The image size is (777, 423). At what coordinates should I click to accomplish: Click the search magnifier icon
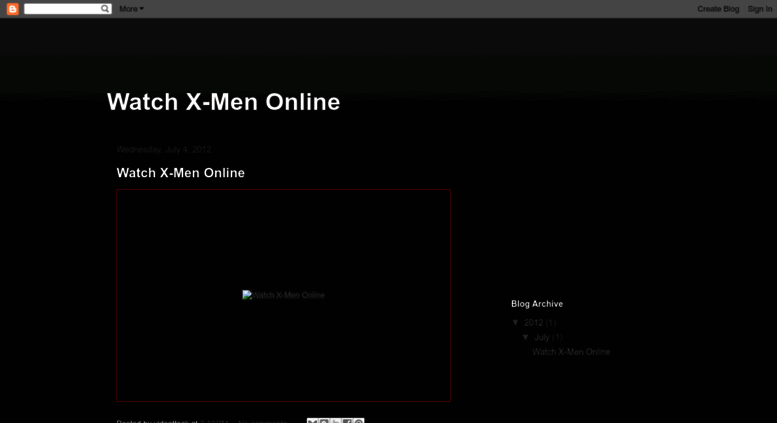tap(105, 8)
